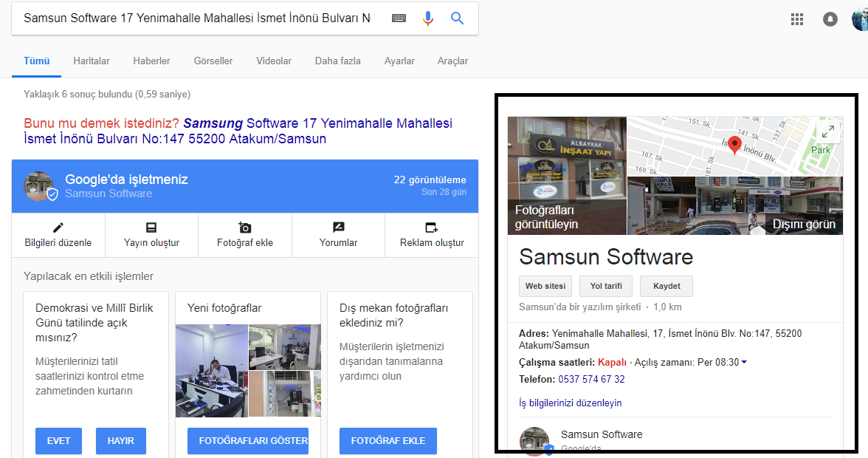868x458 pixels.
Task: Click the Samsung Software suggested spelling link
Action: pyautogui.click(x=238, y=131)
